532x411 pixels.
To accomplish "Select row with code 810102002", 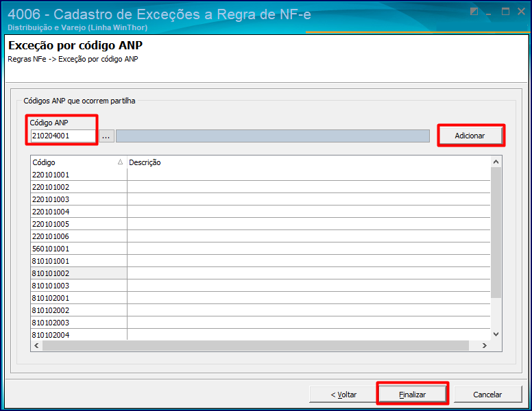I will [261, 310].
